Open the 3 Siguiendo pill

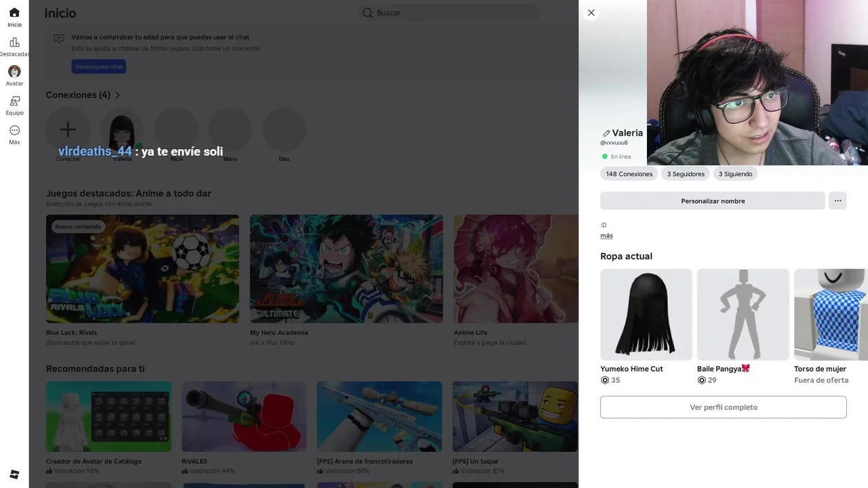point(736,174)
